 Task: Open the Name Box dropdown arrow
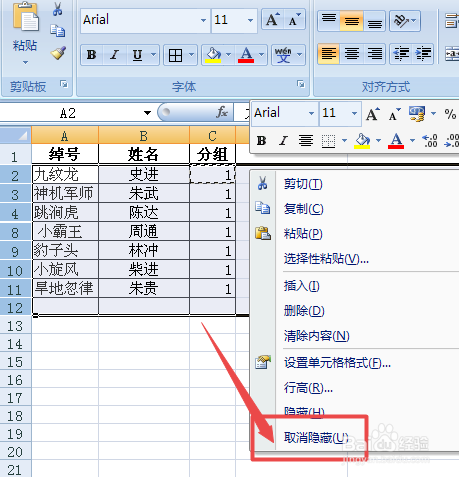147,113
